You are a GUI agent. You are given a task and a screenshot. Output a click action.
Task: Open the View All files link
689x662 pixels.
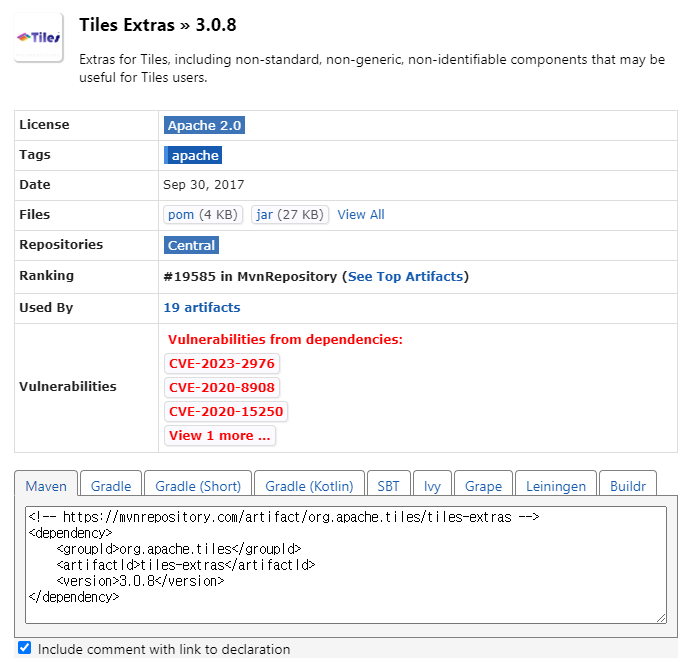click(361, 214)
